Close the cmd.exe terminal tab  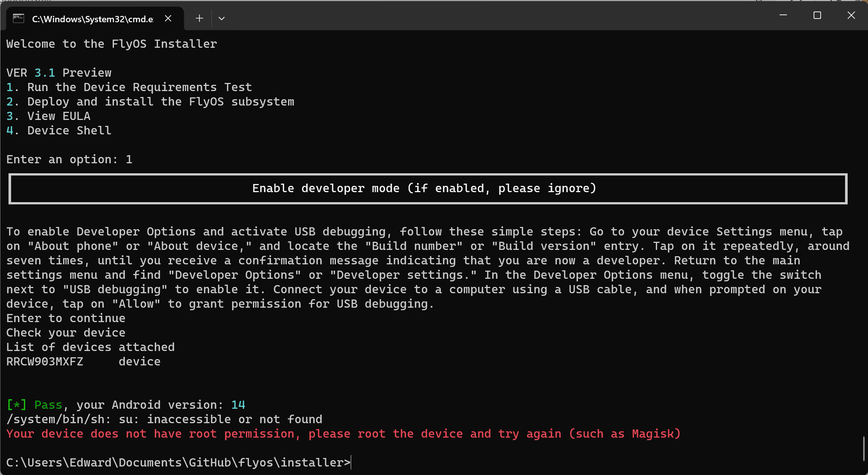tap(168, 19)
